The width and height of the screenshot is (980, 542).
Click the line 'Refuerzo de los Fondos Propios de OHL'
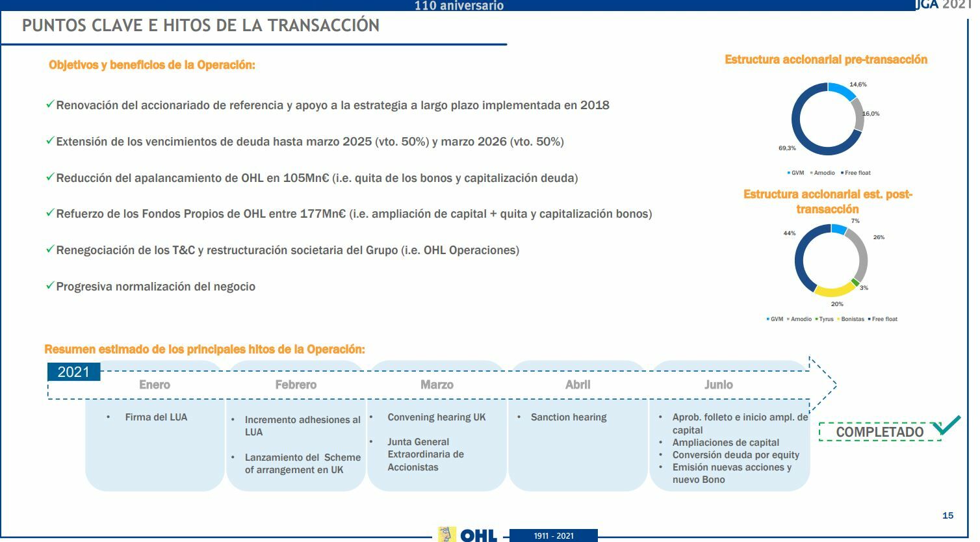click(x=354, y=214)
